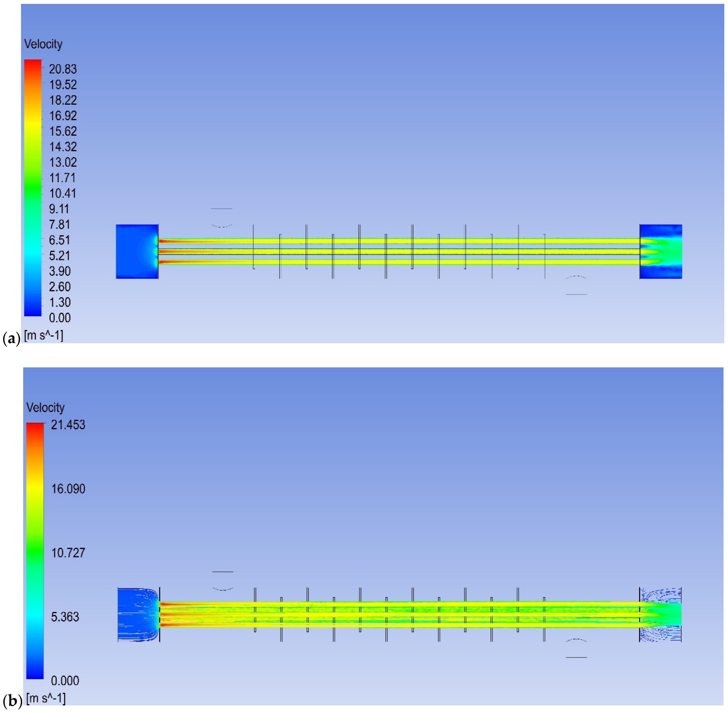
Task: Click the figure label (b)
Action: (x=12, y=701)
